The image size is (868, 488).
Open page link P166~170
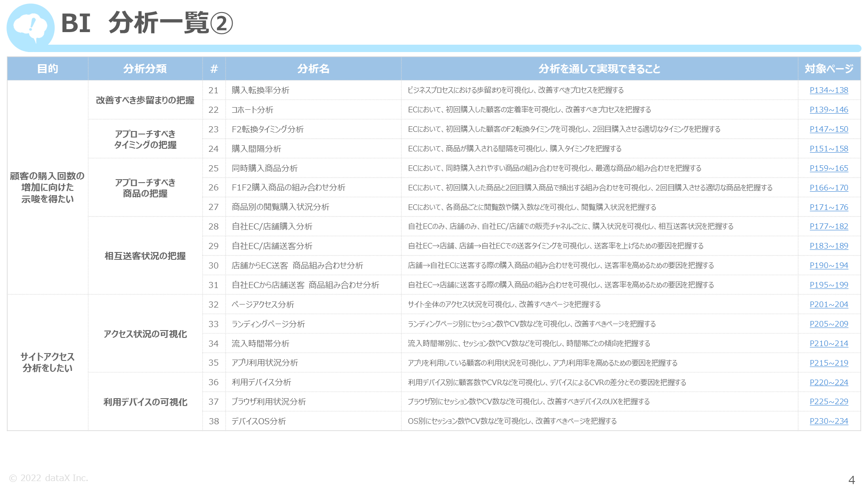[829, 188]
